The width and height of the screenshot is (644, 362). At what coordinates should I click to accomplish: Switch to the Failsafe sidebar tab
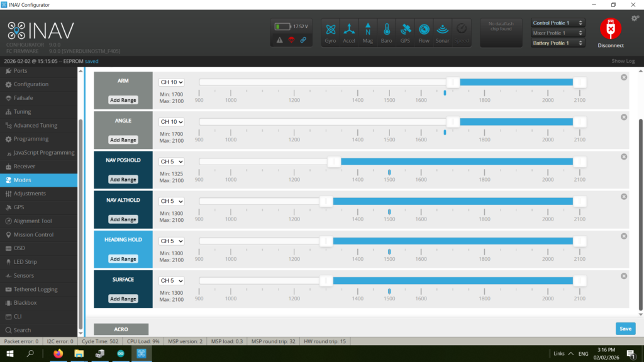point(23,98)
